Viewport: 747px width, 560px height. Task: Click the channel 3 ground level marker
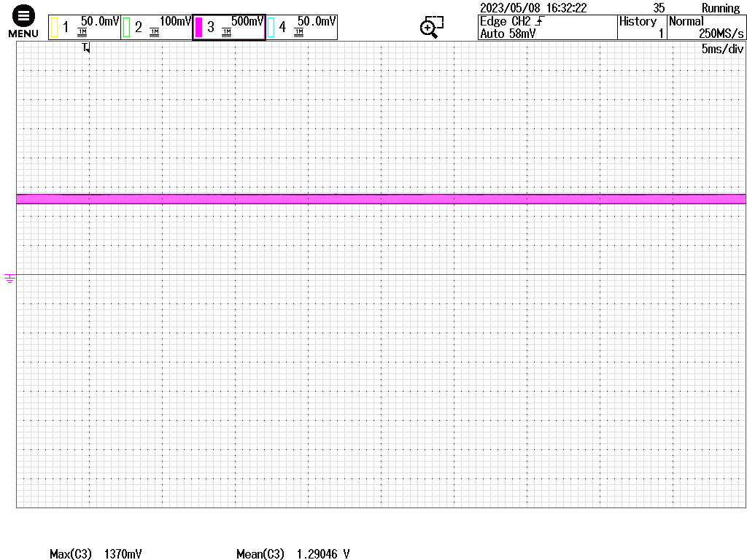point(9,278)
